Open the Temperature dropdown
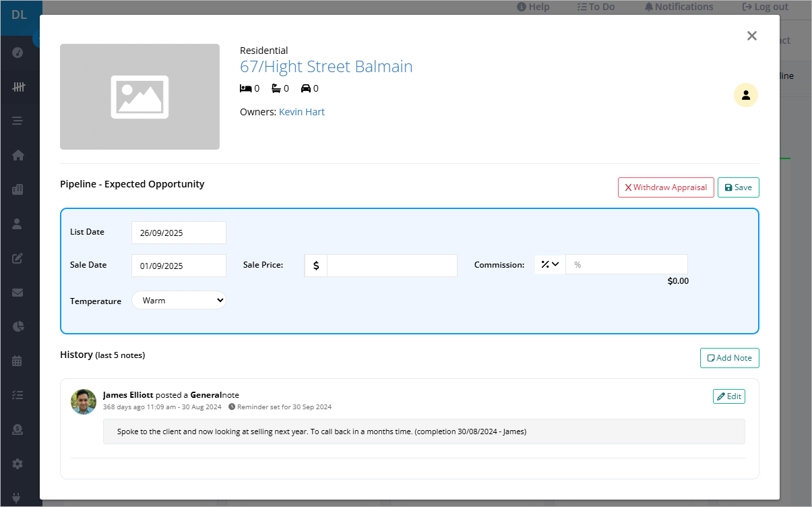 click(x=179, y=299)
